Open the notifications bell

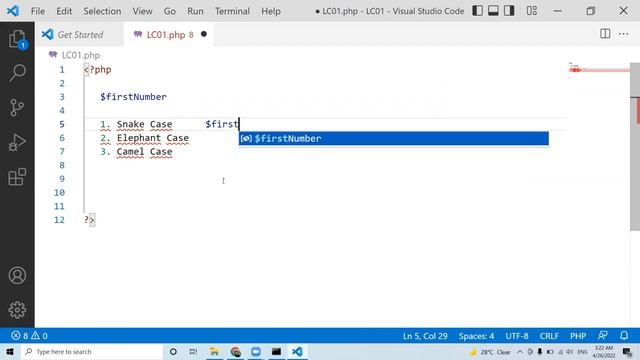click(x=624, y=336)
